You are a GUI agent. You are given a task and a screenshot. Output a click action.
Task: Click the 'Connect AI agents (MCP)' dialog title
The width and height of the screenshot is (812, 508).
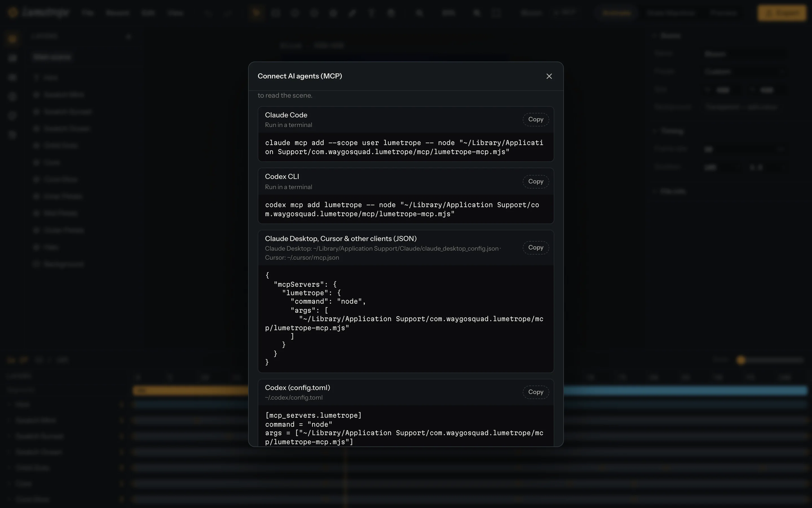point(300,76)
